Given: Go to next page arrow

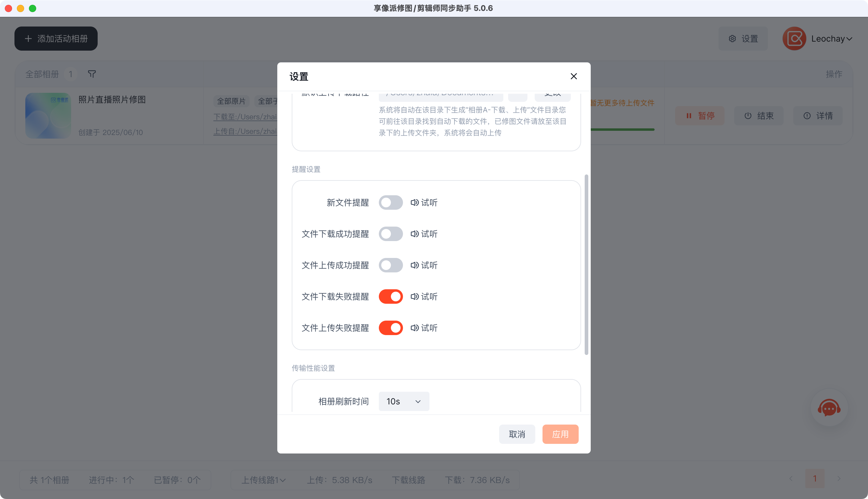Looking at the screenshot, I should point(839,479).
